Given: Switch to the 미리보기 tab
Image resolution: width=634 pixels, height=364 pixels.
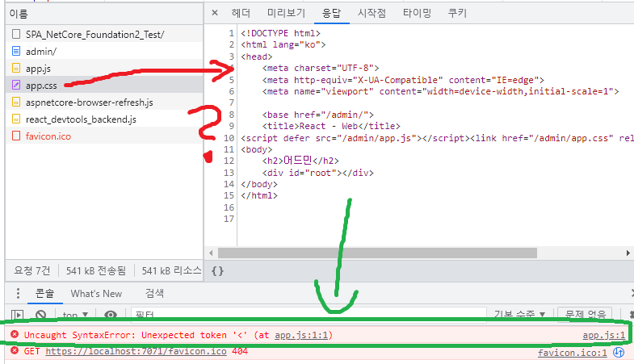Looking at the screenshot, I should coord(286,13).
